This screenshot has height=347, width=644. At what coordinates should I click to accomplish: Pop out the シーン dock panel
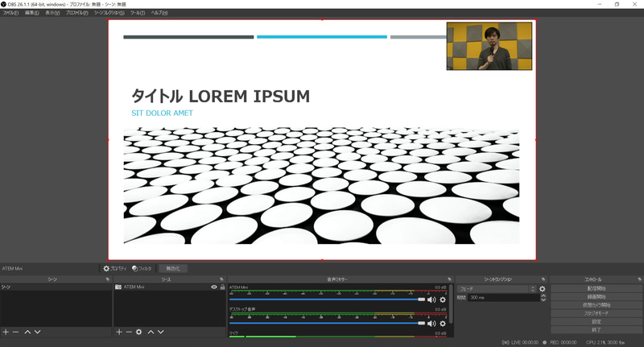[108, 279]
